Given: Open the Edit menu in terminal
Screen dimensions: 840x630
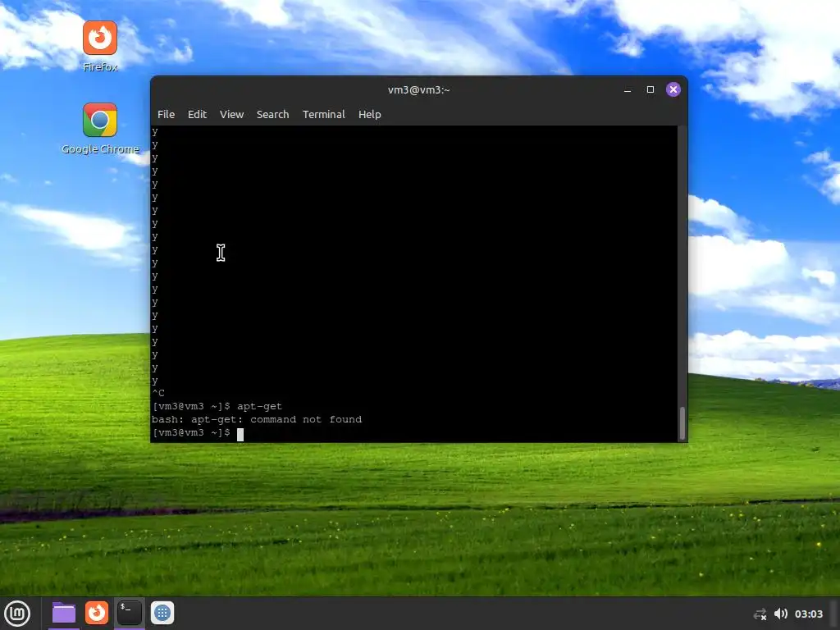Looking at the screenshot, I should point(197,114).
